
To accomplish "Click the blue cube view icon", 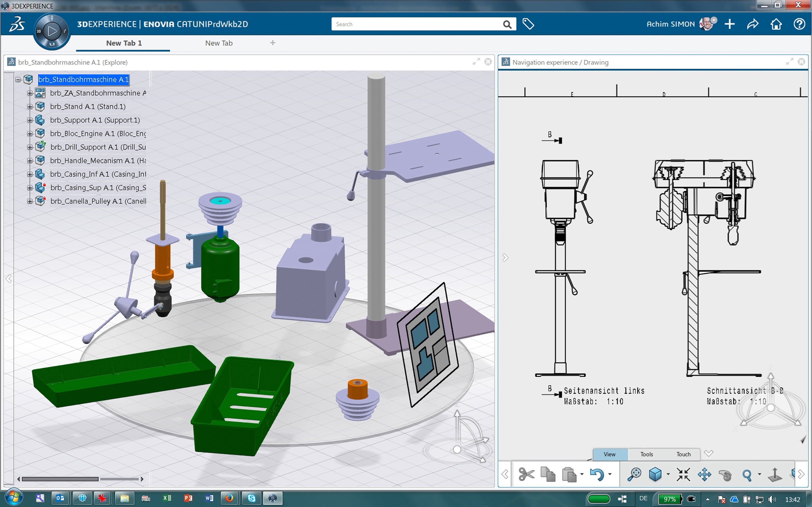I will coord(655,475).
